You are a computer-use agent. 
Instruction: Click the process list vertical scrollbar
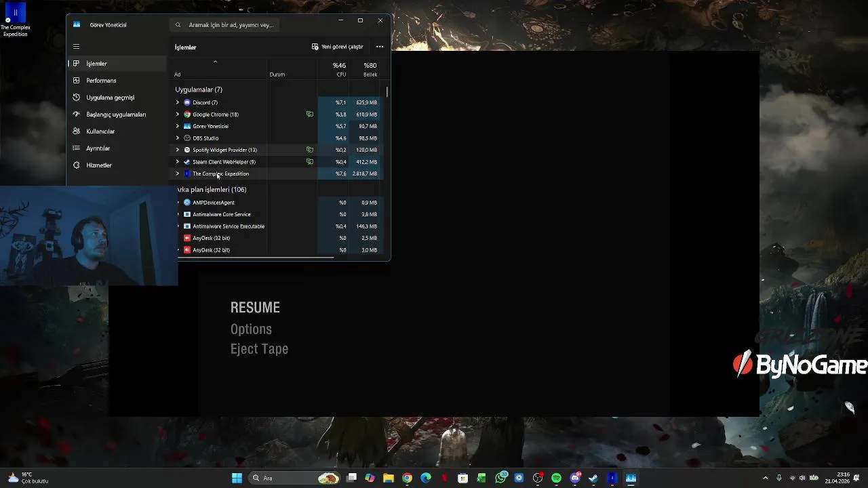387,91
